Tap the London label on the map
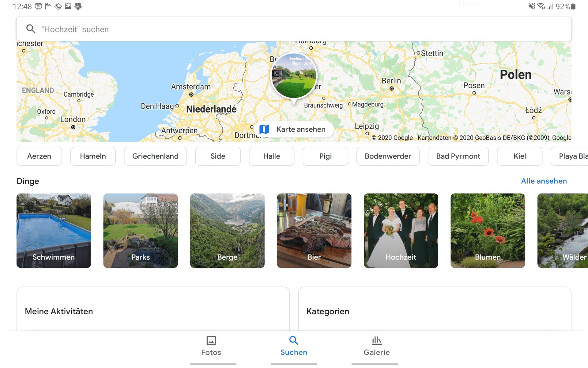The width and height of the screenshot is (588, 368). point(73,119)
